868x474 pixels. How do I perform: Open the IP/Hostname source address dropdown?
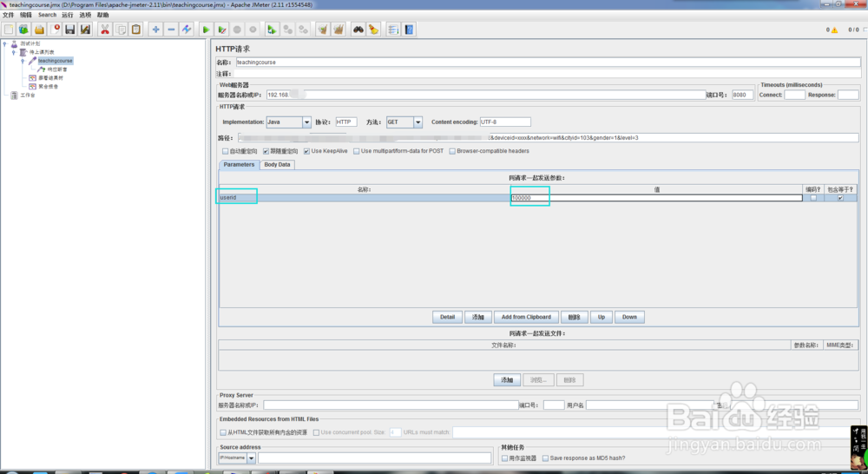click(x=252, y=458)
